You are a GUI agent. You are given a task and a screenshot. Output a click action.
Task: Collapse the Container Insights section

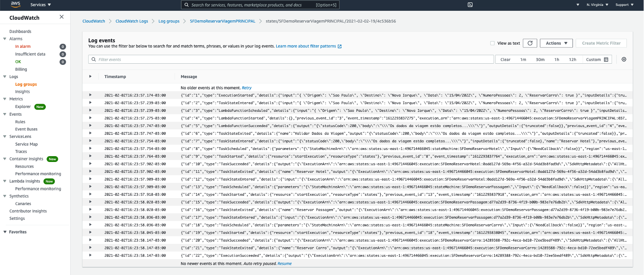point(5,159)
